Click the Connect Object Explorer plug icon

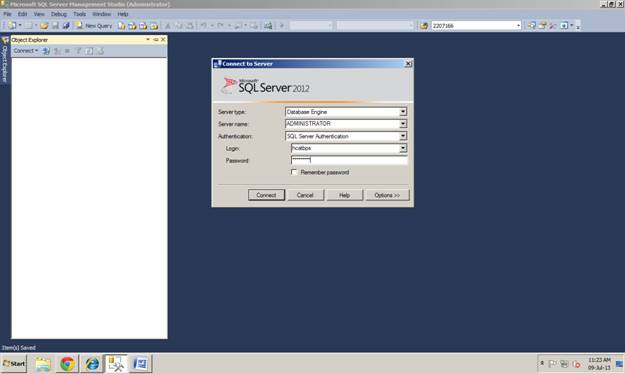click(46, 51)
